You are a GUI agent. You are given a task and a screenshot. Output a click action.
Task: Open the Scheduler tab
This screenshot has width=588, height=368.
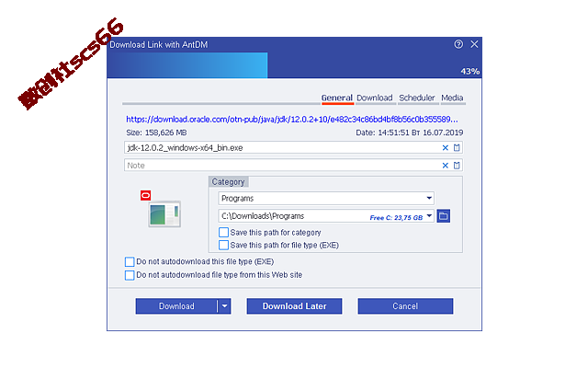point(416,98)
